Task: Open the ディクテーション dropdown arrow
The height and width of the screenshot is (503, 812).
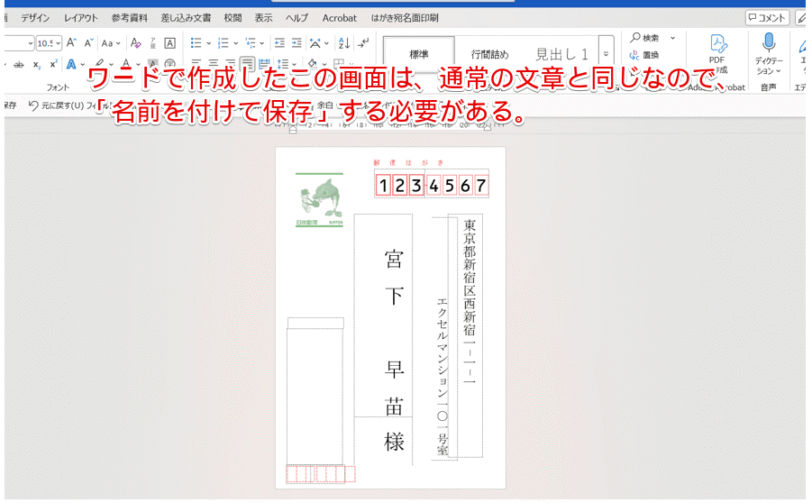Action: point(778,71)
